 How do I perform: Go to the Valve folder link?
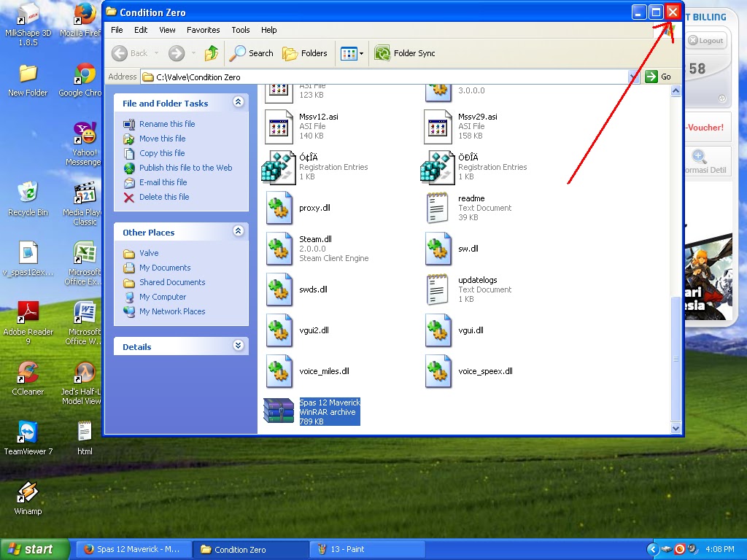click(x=149, y=253)
